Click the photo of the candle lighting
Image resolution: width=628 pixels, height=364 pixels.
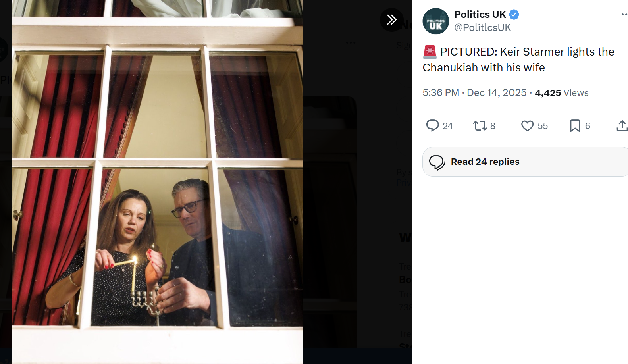pyautogui.click(x=157, y=182)
